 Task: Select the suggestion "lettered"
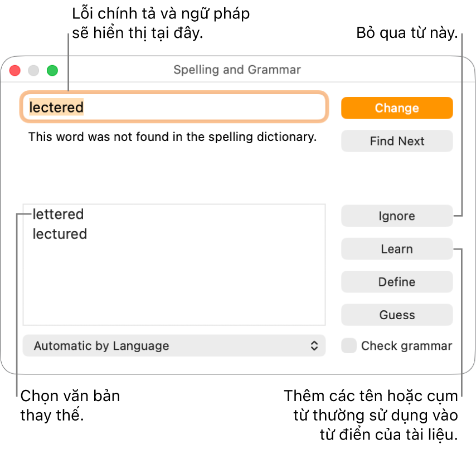58,214
